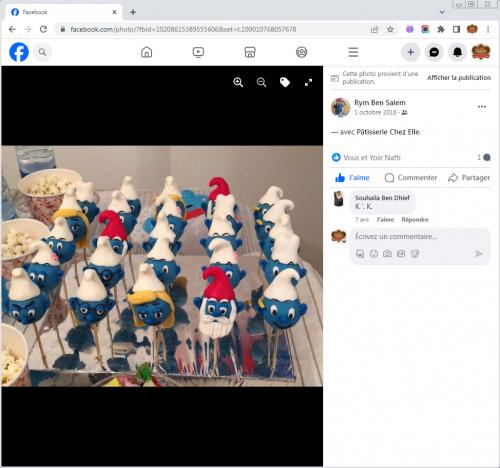View who reacted: Vous et Yosr Nafti
Viewport: 500px width, 468px height.
pyautogui.click(x=372, y=157)
